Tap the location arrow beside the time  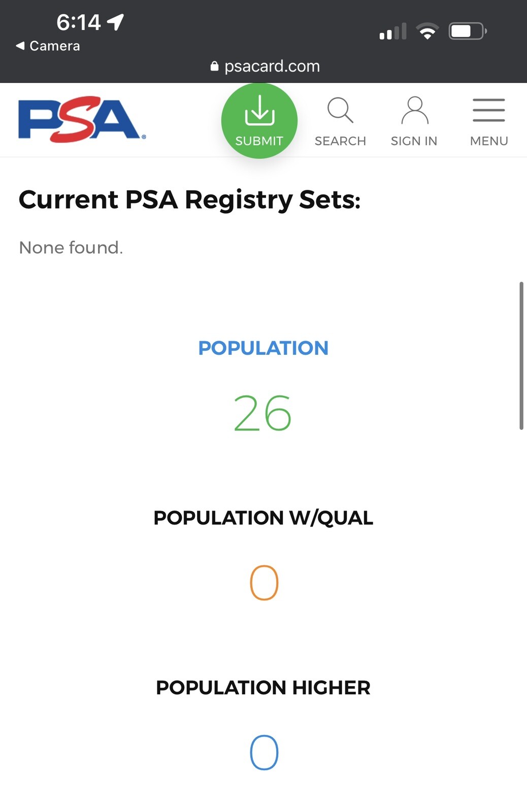click(x=116, y=22)
